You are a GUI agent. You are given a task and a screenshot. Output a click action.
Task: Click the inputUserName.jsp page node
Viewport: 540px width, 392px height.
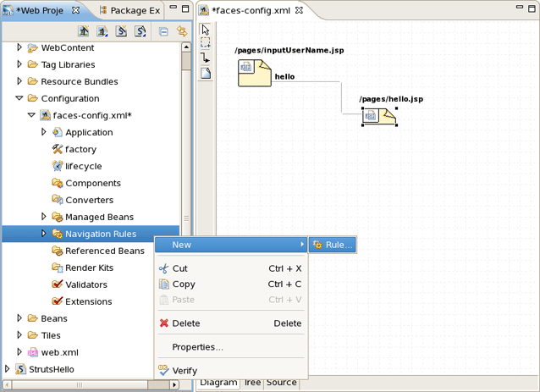pos(253,73)
